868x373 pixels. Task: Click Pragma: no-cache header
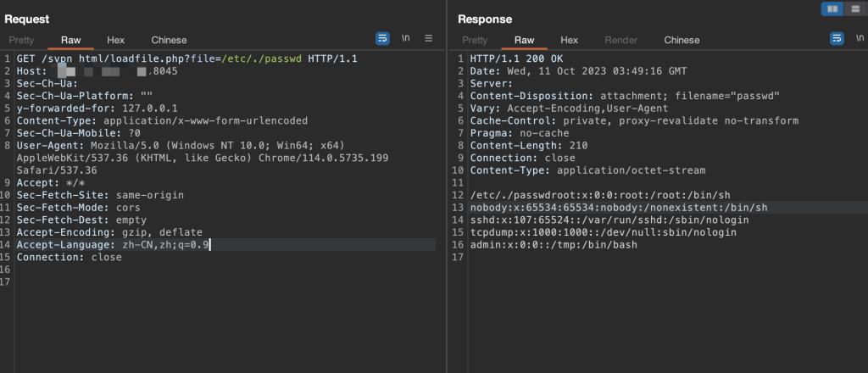click(x=520, y=133)
